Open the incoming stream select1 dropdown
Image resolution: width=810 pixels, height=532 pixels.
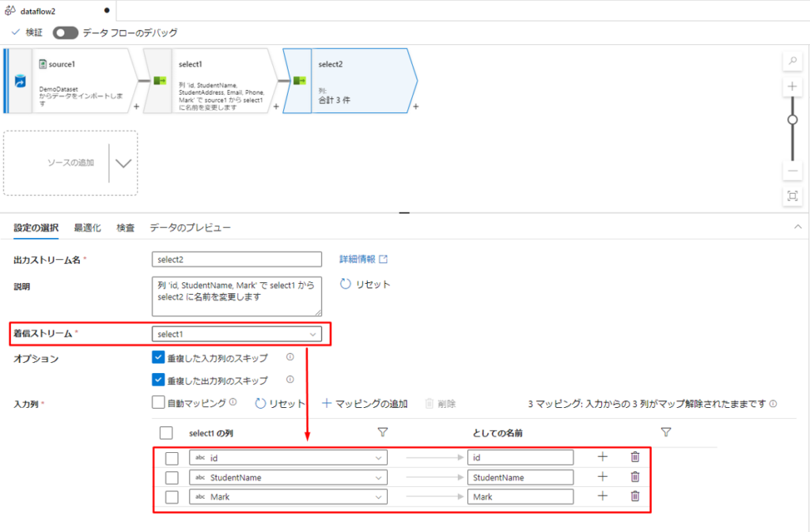[237, 334]
